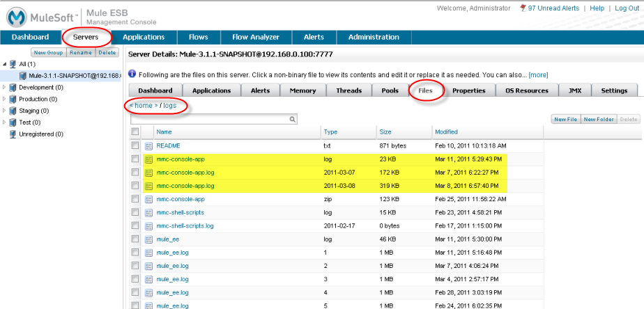The width and height of the screenshot is (644, 309).
Task: Click the Production group server icon
Action: [x=13, y=99]
